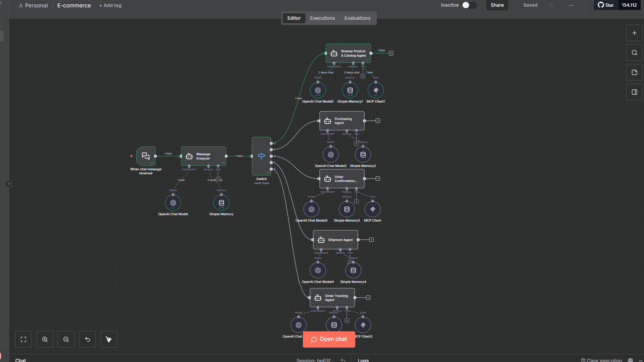Screen dimensions: 644x362
Task: Open workflow history via the clock icon
Action: [551, 5]
